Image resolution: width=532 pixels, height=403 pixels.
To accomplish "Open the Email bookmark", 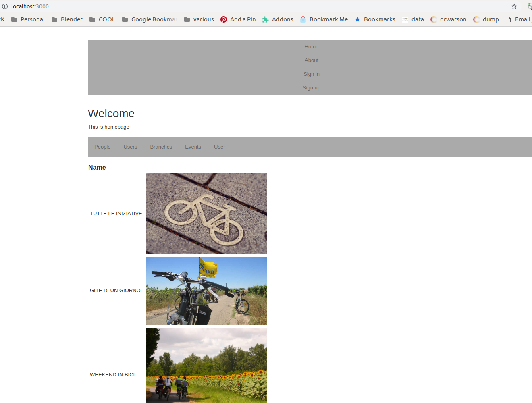I will coord(519,19).
